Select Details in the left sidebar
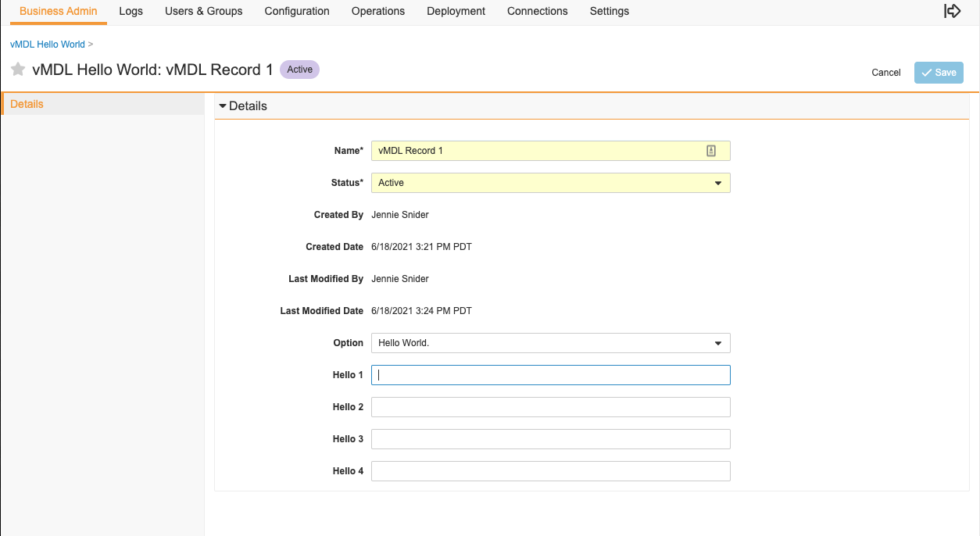The width and height of the screenshot is (980, 536). click(x=27, y=103)
